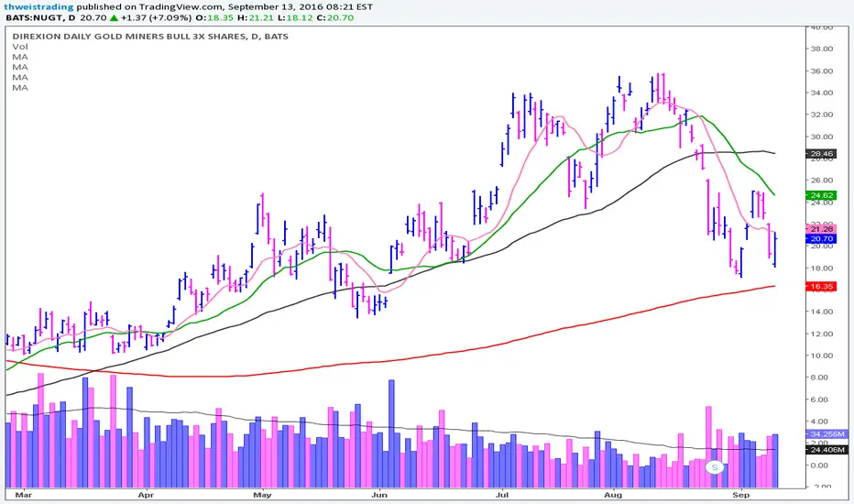Viewport: 854px width, 504px height.
Task: Select the BATS:NUGT, D symbol text
Action: coord(41,18)
